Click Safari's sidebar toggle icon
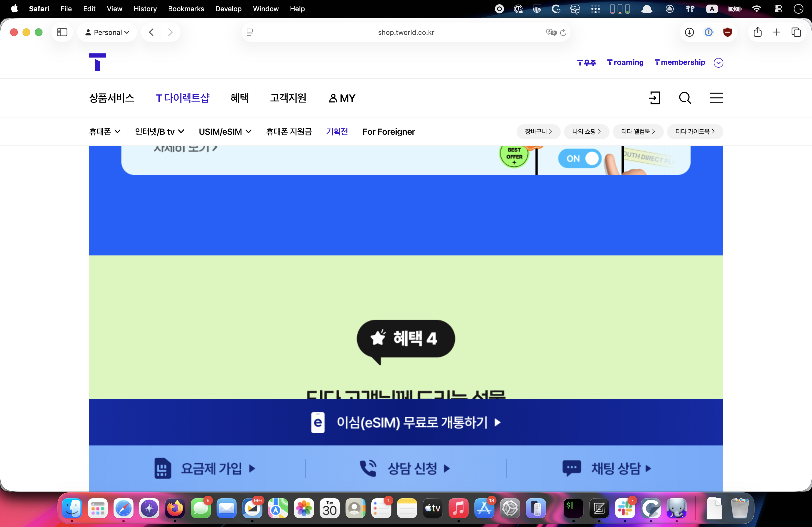The image size is (812, 527). (x=62, y=32)
